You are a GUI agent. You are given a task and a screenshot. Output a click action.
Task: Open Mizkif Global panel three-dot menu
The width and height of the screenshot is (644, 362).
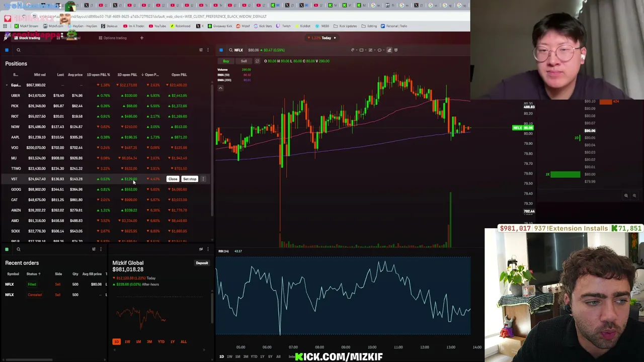pos(208,249)
